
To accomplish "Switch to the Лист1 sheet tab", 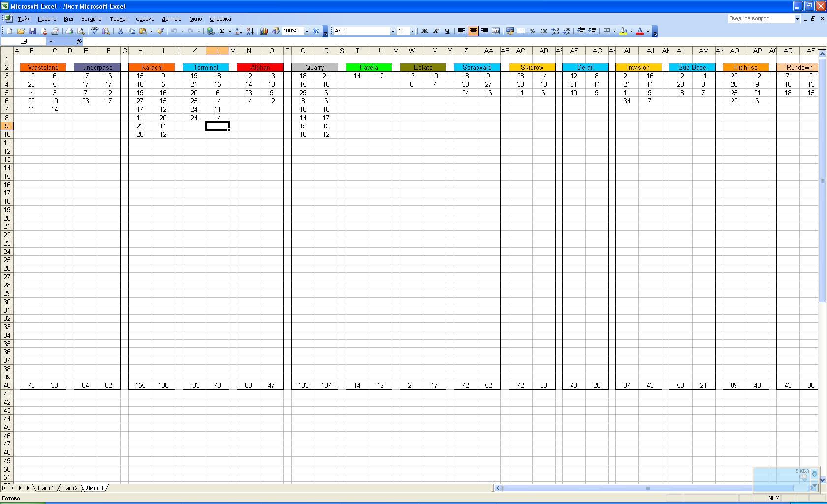I will 46,488.
